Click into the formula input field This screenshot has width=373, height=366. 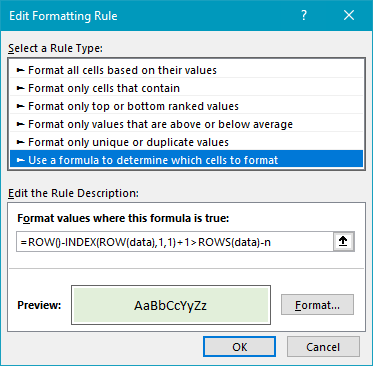(x=175, y=242)
